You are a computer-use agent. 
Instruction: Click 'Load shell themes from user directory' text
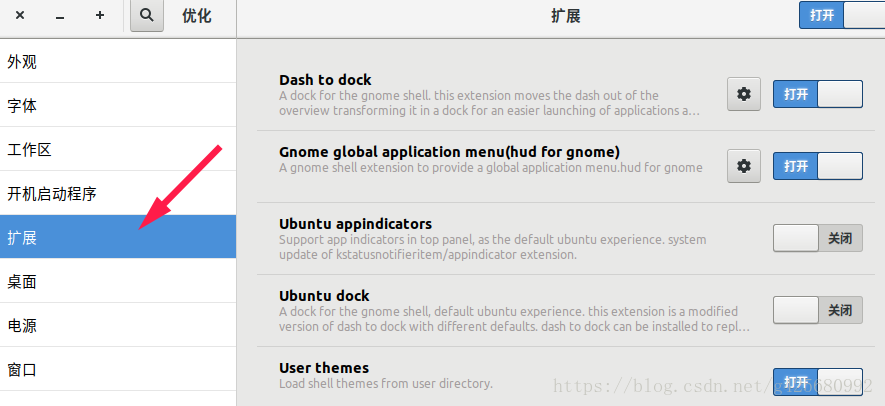pyautogui.click(x=386, y=384)
